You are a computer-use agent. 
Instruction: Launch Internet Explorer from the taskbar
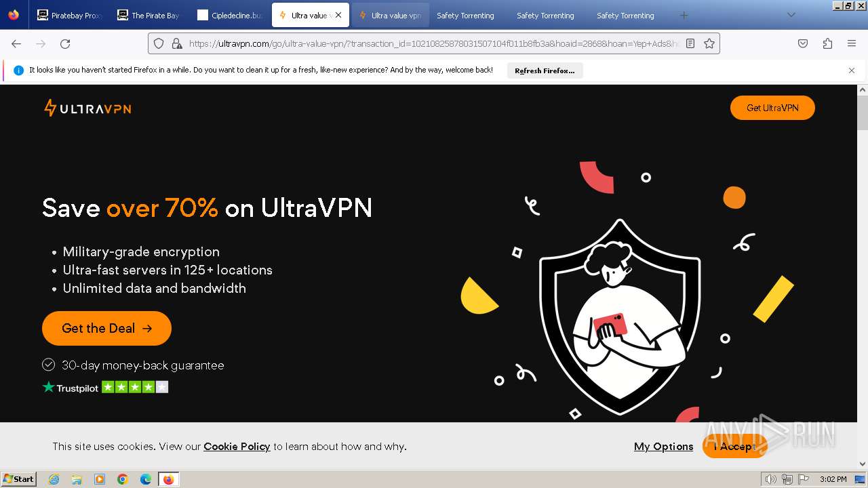pos(54,479)
